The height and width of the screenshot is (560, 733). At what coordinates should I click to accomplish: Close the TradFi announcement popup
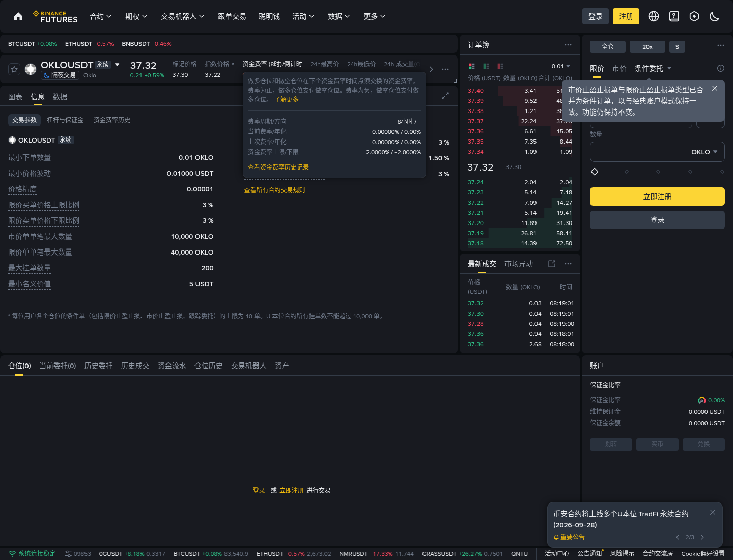point(713,512)
